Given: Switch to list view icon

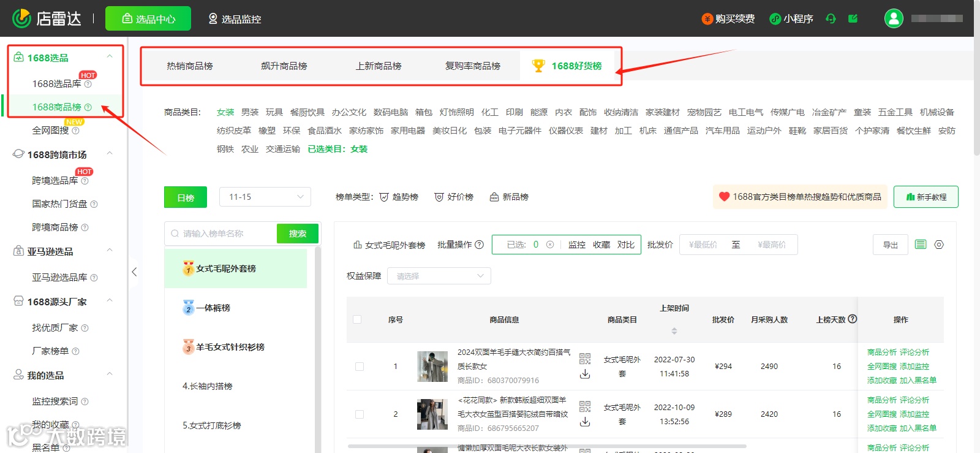Looking at the screenshot, I should (921, 245).
